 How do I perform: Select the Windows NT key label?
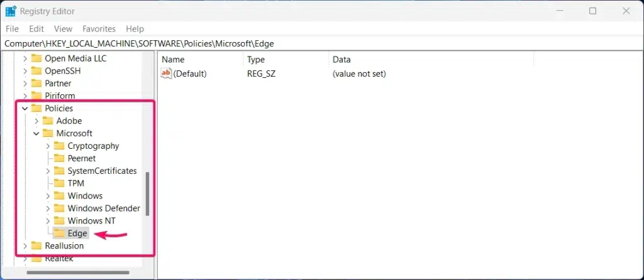point(92,220)
